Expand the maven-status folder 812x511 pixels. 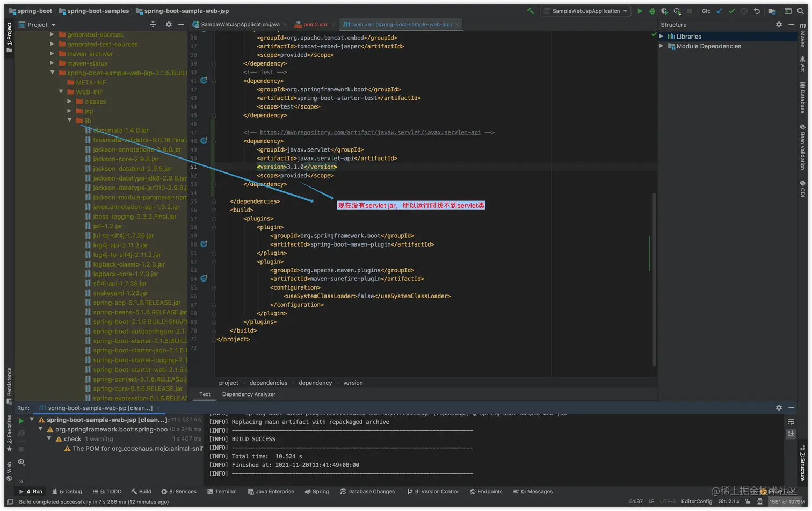click(52, 63)
